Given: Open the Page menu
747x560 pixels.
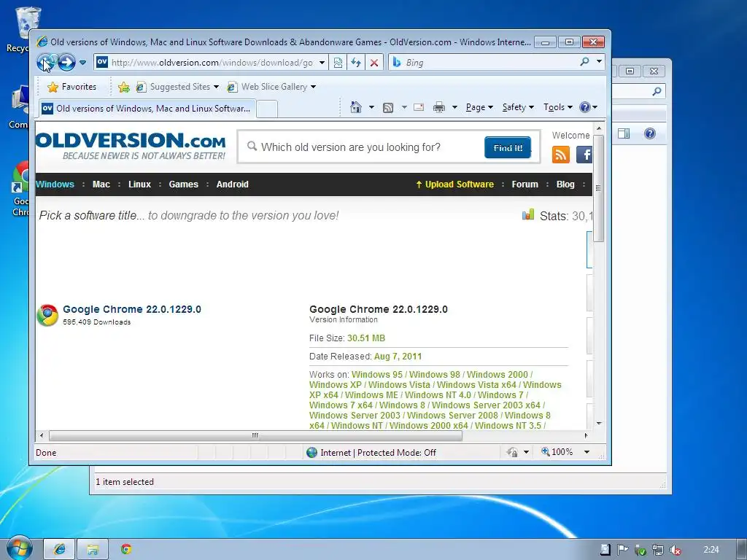Looking at the screenshot, I should pyautogui.click(x=479, y=107).
